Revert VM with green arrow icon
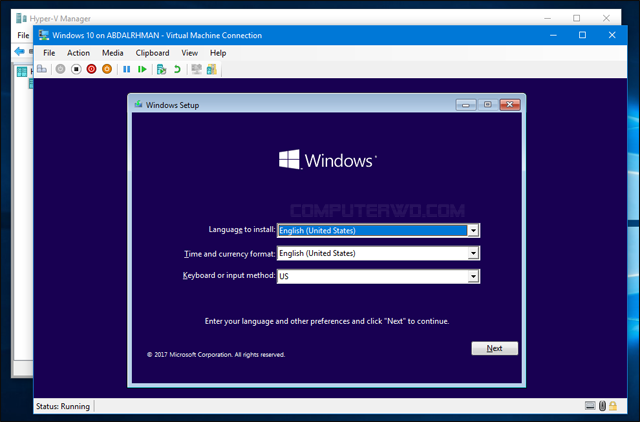This screenshot has width=640, height=422. [x=177, y=69]
